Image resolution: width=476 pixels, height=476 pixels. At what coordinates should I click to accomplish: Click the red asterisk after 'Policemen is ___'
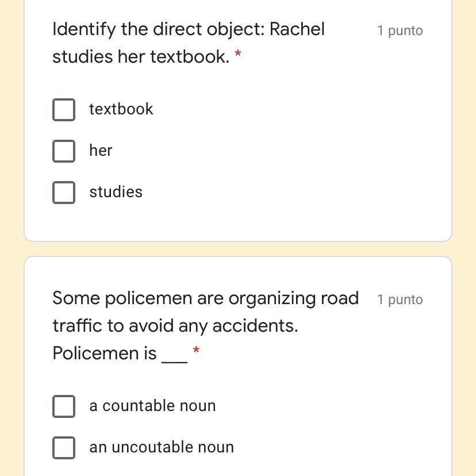[197, 351]
